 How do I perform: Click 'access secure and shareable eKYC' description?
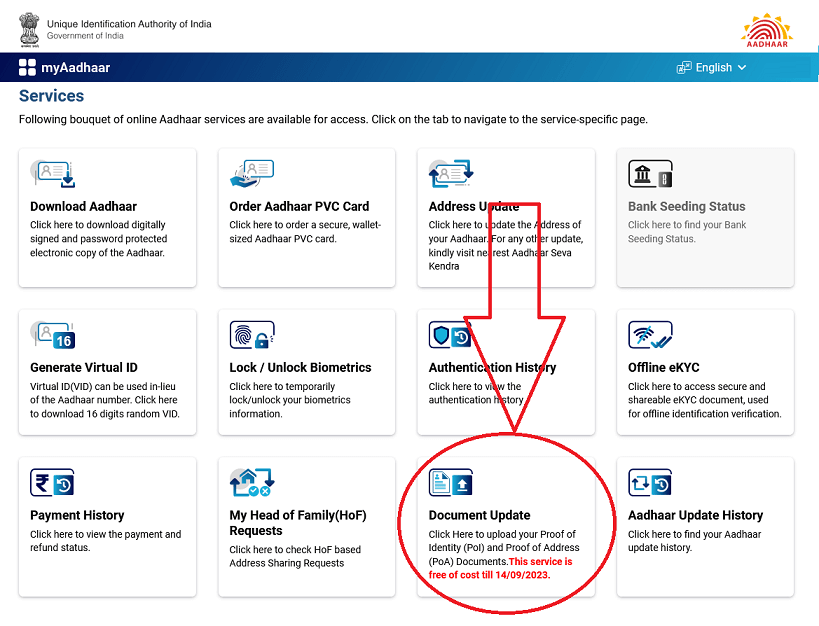tap(705, 400)
